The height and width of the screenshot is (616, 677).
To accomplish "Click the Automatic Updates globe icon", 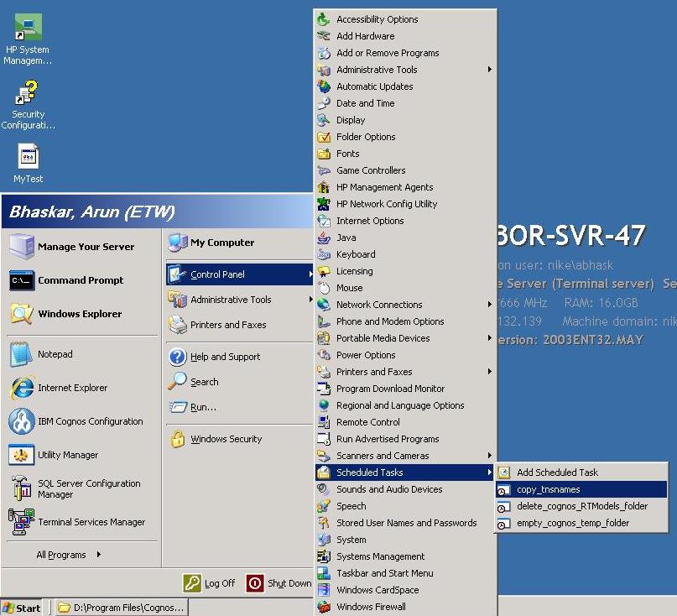I will coord(324,86).
